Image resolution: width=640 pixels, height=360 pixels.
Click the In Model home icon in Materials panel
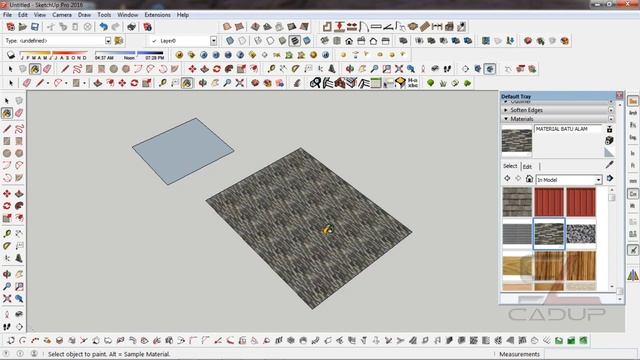529,179
